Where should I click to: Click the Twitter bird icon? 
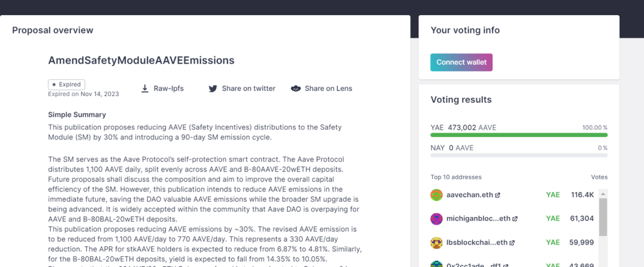212,88
